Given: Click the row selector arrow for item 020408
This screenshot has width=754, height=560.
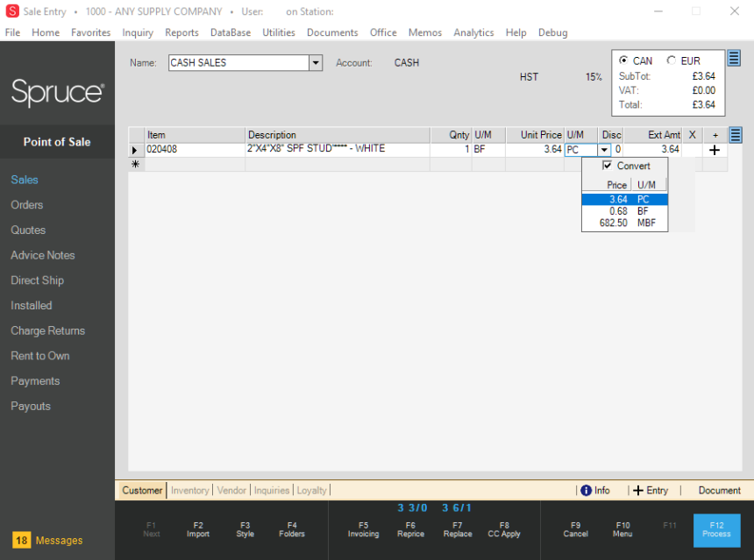Looking at the screenshot, I should 135,150.
